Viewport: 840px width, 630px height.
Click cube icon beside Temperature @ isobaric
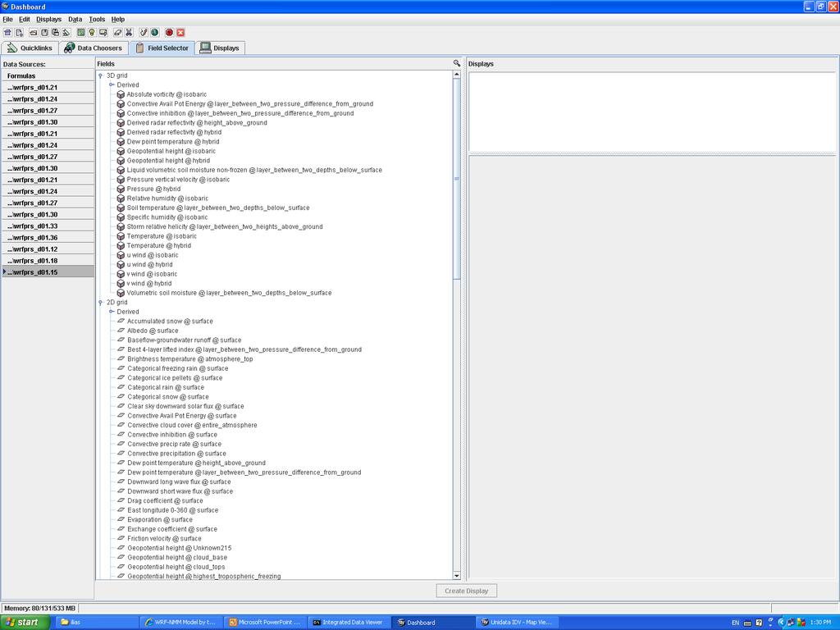coord(121,236)
